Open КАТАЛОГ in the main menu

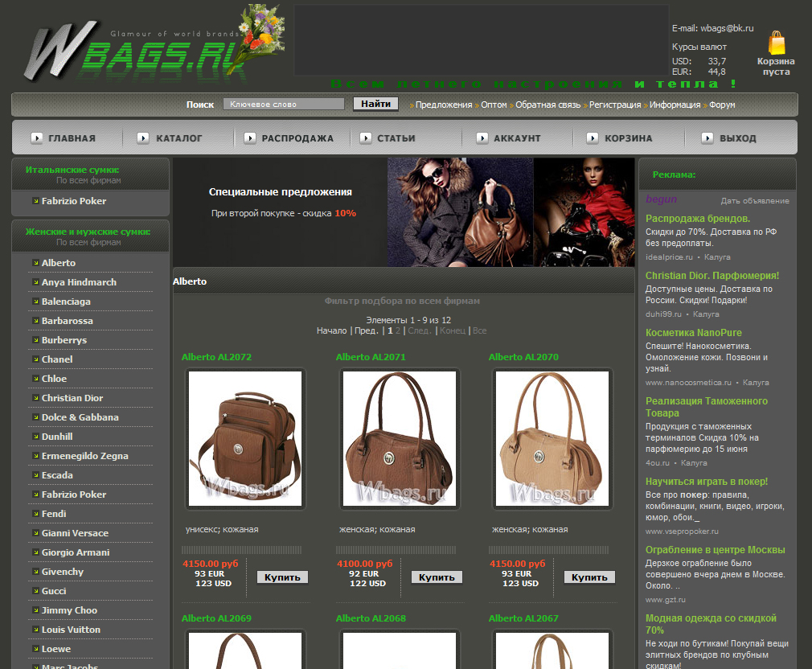[179, 138]
